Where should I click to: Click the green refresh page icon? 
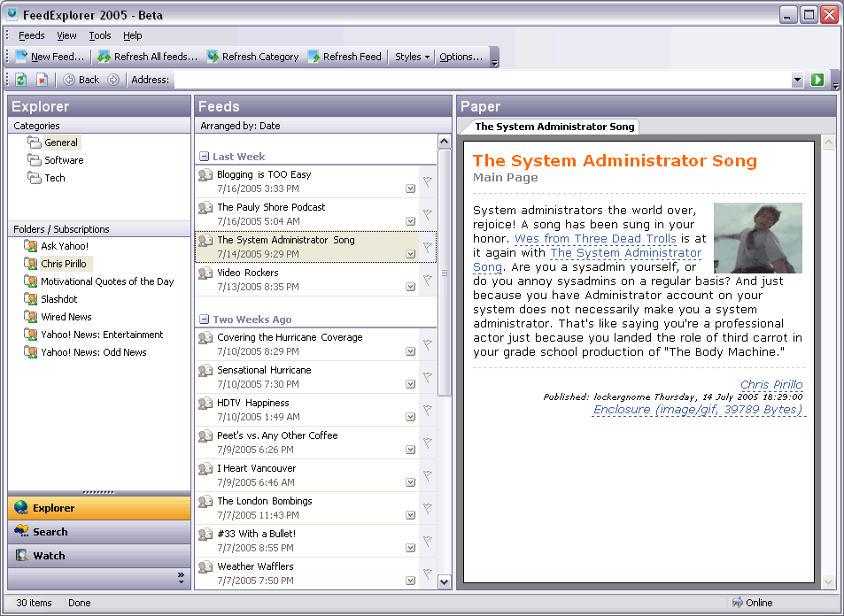pyautogui.click(x=20, y=80)
